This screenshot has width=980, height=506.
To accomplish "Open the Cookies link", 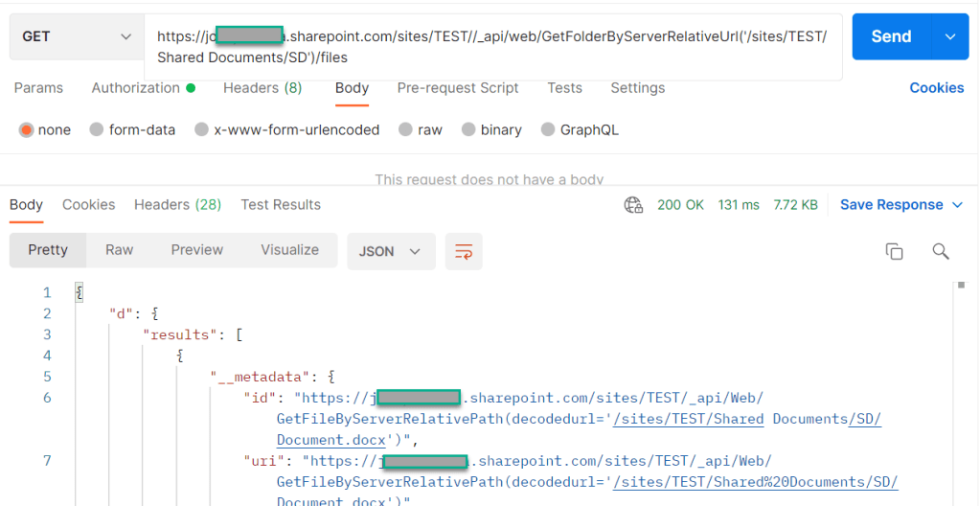I will click(x=936, y=88).
